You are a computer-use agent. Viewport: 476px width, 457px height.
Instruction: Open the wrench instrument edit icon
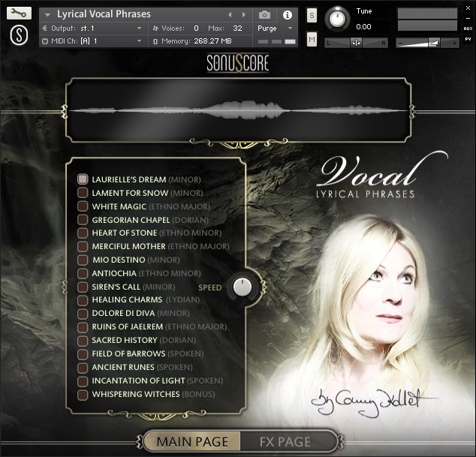tap(19, 13)
